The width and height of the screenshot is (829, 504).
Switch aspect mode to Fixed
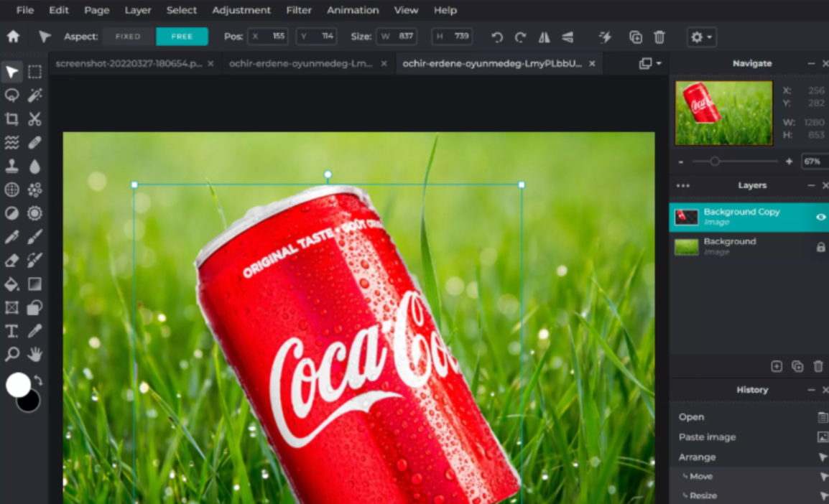point(127,37)
